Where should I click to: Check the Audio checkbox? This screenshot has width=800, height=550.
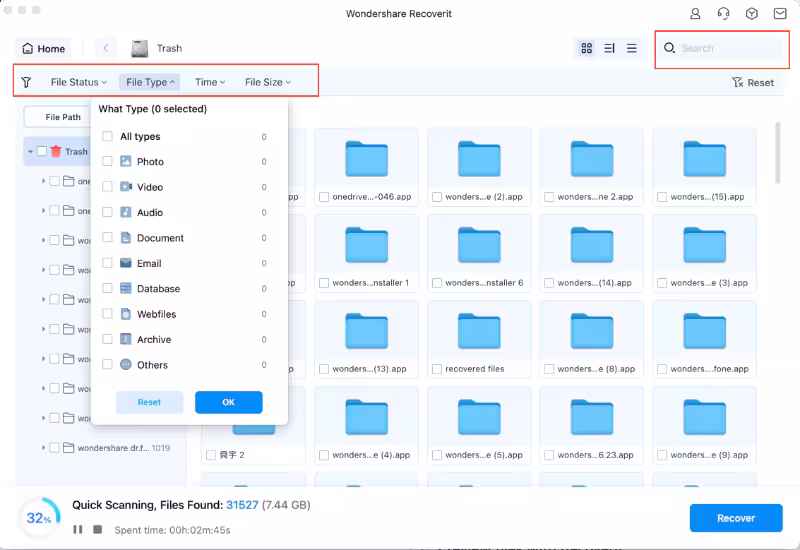[107, 212]
